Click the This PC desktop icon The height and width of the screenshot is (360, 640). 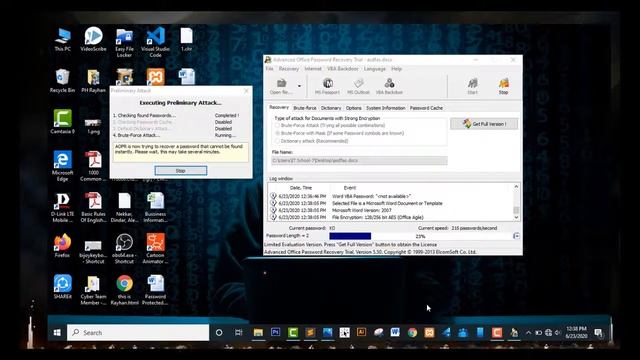(x=62, y=40)
